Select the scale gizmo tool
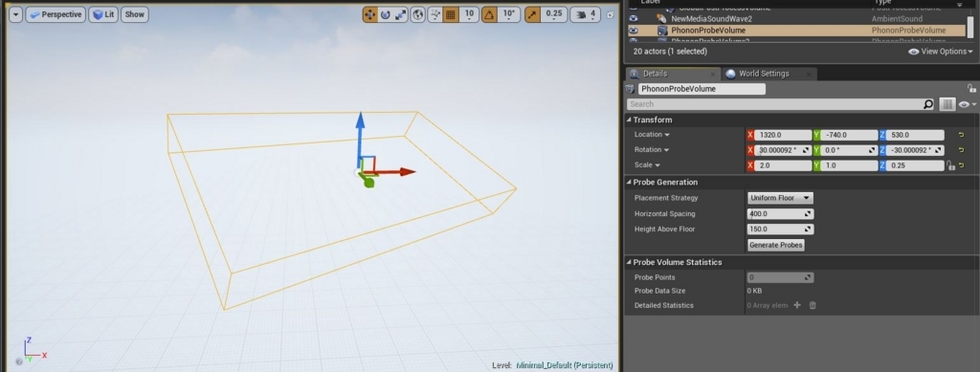The width and height of the screenshot is (980, 372). (x=400, y=14)
